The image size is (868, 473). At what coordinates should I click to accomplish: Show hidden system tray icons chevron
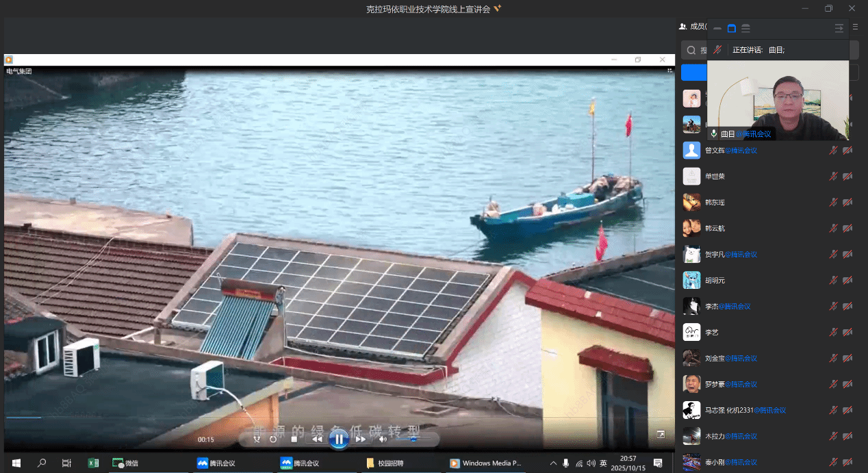point(553,463)
